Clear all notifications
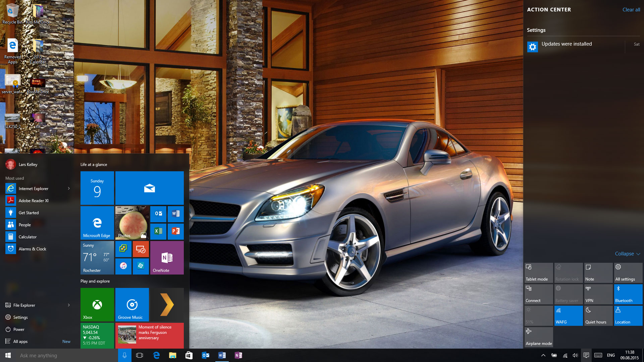644x362 pixels. (x=631, y=10)
